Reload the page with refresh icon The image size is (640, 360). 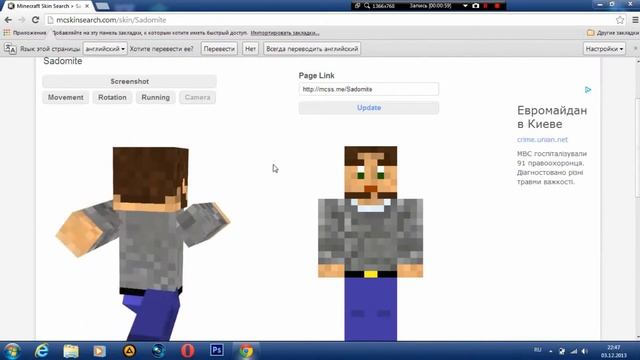point(36,20)
